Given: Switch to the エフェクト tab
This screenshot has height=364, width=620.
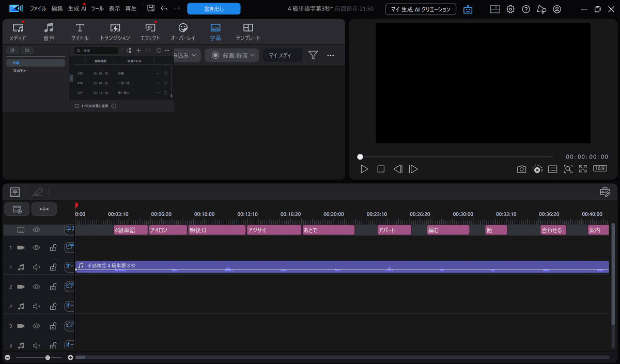Looking at the screenshot, I should (150, 32).
